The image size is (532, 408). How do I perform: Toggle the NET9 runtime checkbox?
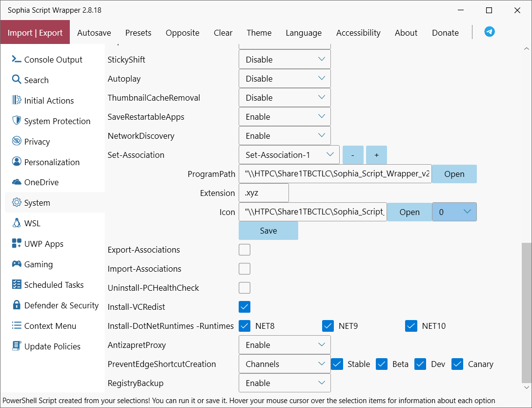[328, 326]
